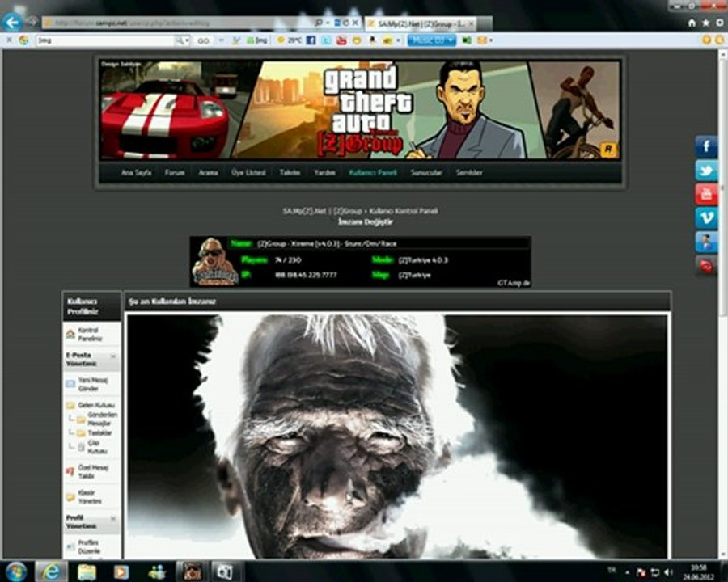Click Yeni Mesaj Gönder in sidebar
The width and height of the screenshot is (728, 582).
93,384
